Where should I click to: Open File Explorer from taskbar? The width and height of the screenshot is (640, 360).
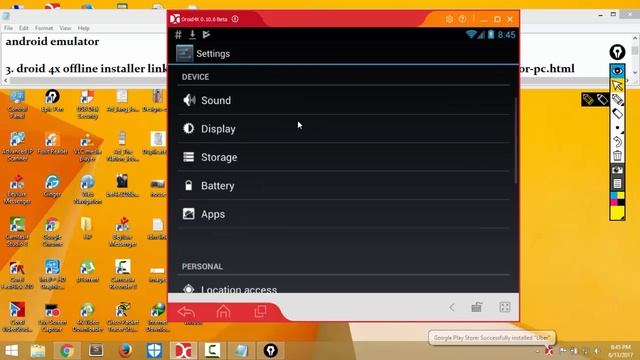pyautogui.click(x=38, y=351)
